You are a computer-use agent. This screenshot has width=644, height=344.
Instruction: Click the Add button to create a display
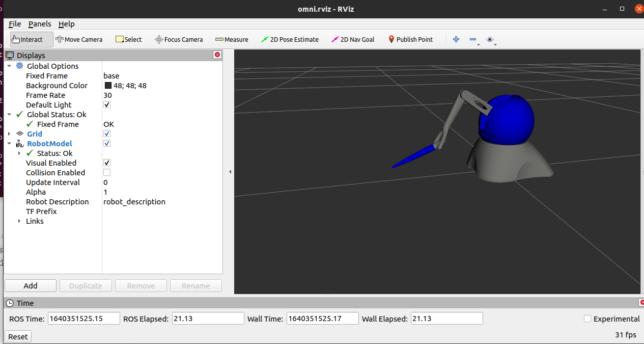(x=30, y=285)
